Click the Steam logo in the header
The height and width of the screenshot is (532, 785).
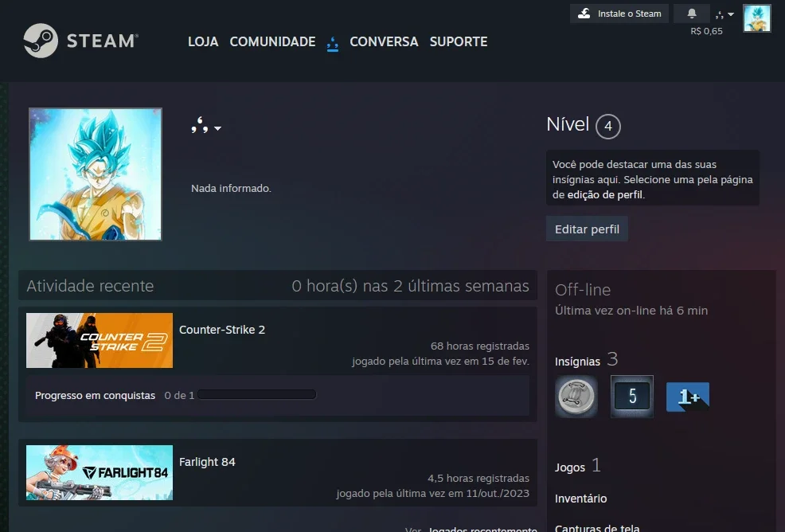tap(81, 41)
